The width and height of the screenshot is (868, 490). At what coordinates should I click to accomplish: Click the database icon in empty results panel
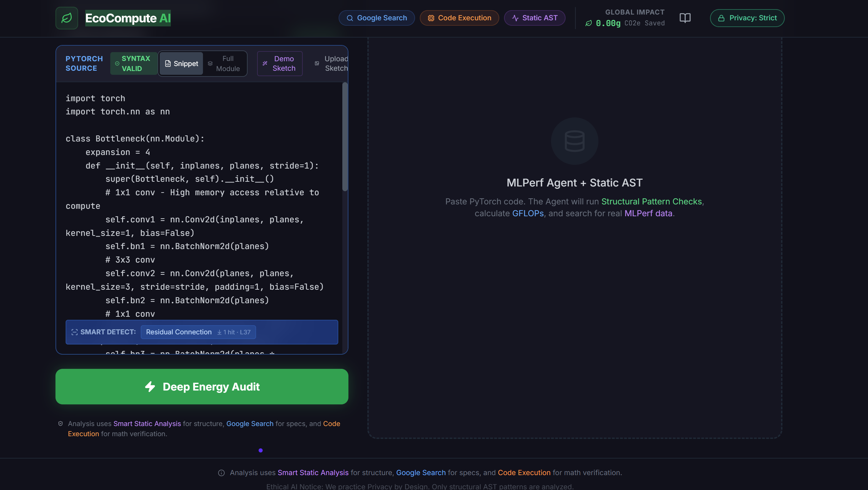coord(574,141)
